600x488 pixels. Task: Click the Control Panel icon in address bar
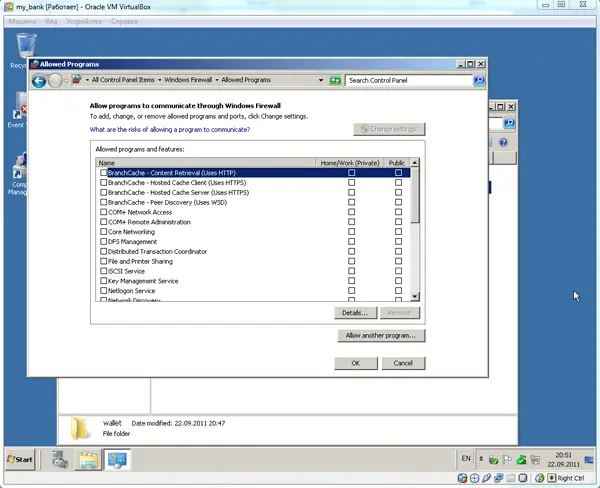(77, 80)
